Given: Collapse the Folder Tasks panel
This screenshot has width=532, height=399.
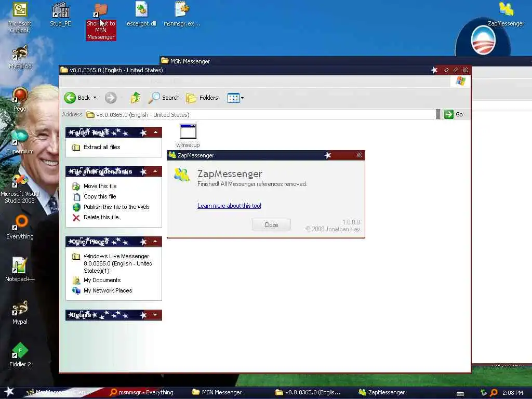Looking at the screenshot, I should pyautogui.click(x=155, y=132).
